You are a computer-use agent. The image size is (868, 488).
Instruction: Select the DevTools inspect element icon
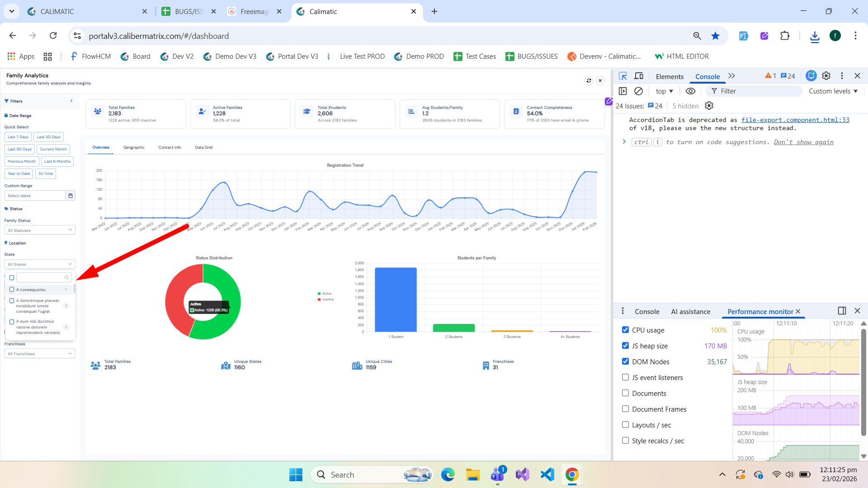[x=623, y=76]
